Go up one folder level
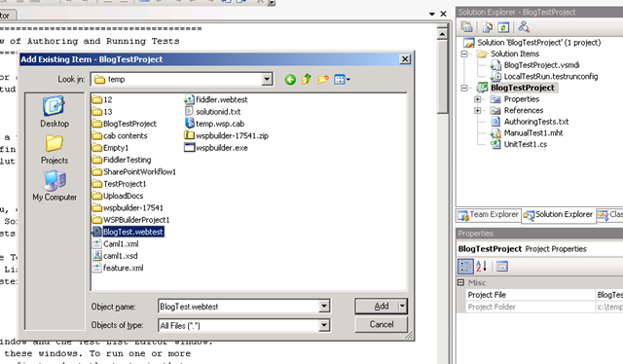623x364 pixels. click(x=307, y=80)
